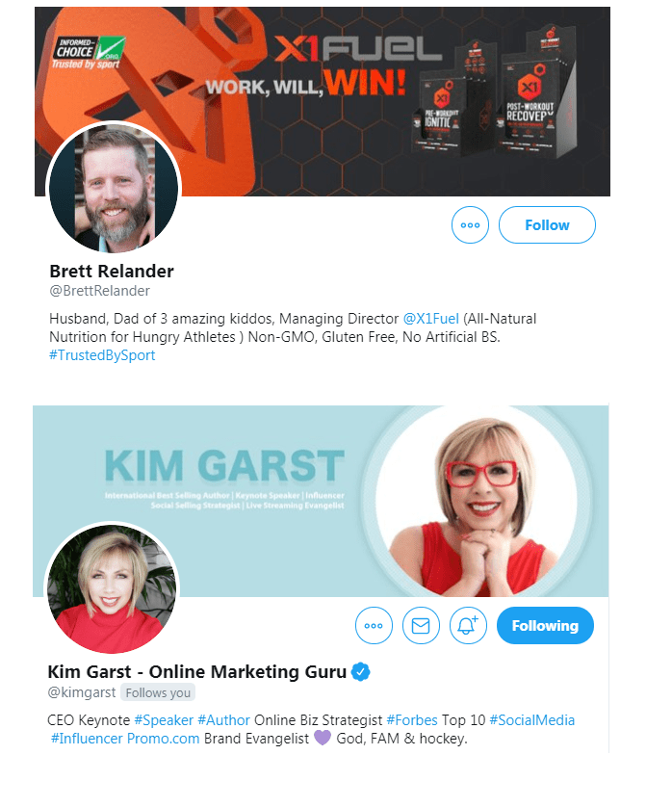672x807 pixels.
Task: Open the #SocialMedia hashtag
Action: 532,720
